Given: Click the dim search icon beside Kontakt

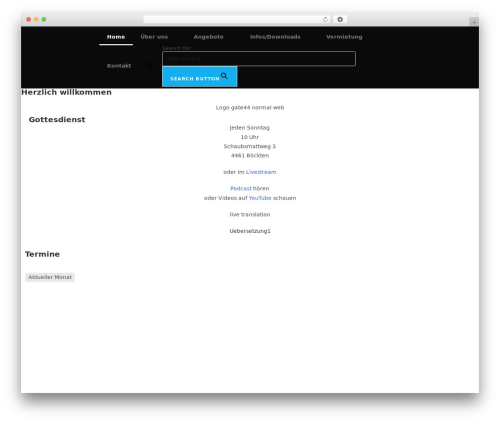Looking at the screenshot, I should click(x=150, y=66).
